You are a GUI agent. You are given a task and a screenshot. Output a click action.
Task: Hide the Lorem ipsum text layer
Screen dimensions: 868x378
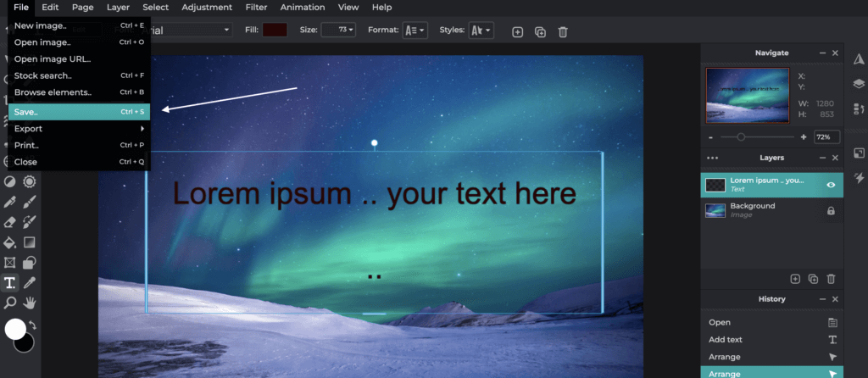coord(831,185)
